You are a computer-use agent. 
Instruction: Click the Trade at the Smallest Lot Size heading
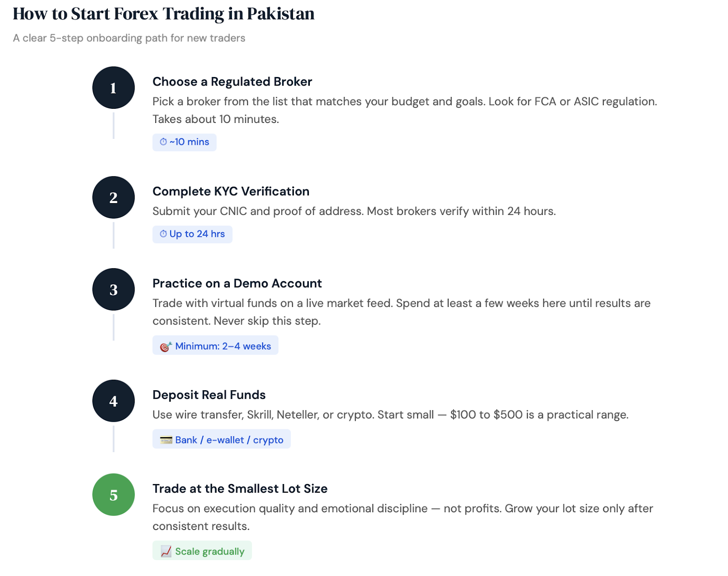[240, 489]
